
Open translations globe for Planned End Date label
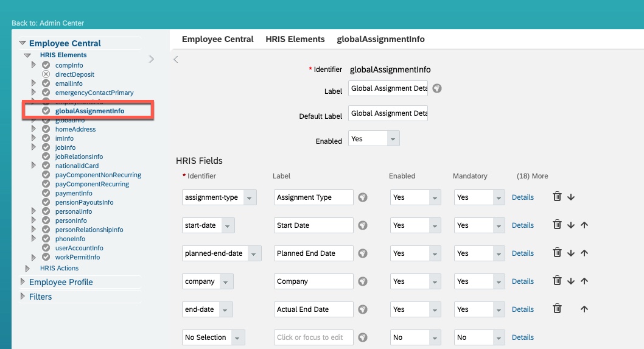pyautogui.click(x=363, y=253)
